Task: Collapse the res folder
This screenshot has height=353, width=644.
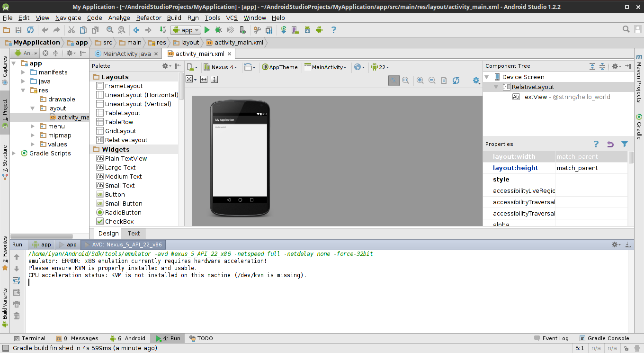Action: click(x=24, y=91)
